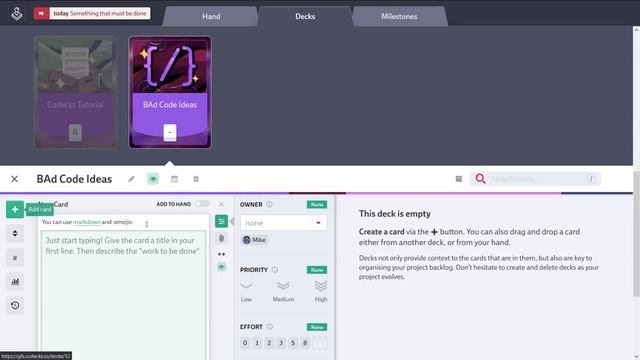Viewport: 640px width, 360px height.
Task: Click the Codecks logo icon
Action: click(17, 13)
